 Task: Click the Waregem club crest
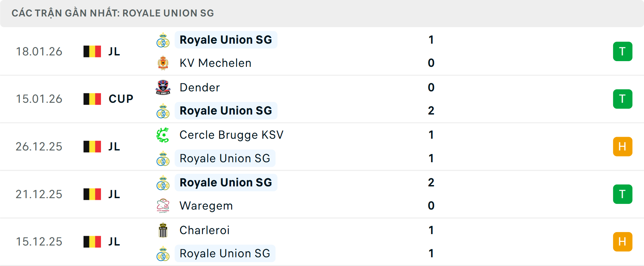[x=163, y=206]
